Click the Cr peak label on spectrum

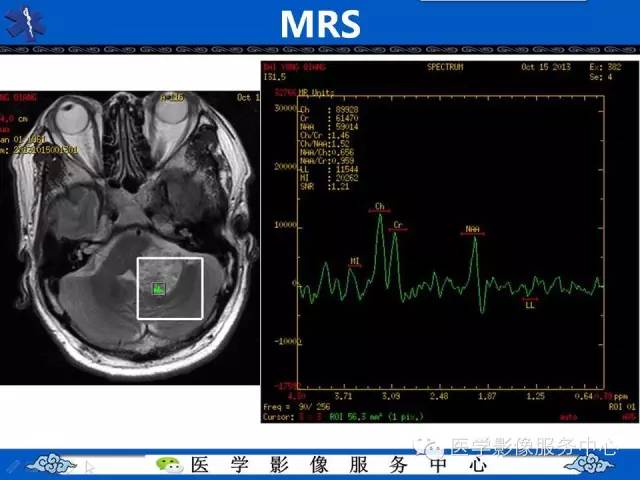[398, 225]
